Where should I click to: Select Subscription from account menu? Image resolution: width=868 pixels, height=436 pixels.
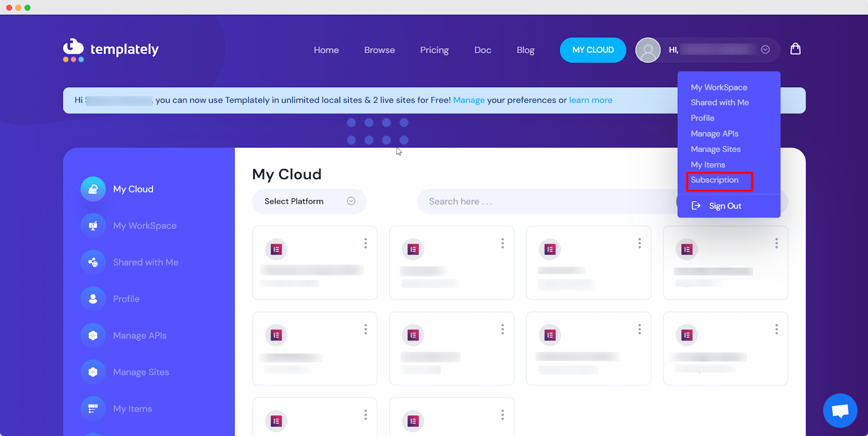tap(714, 180)
